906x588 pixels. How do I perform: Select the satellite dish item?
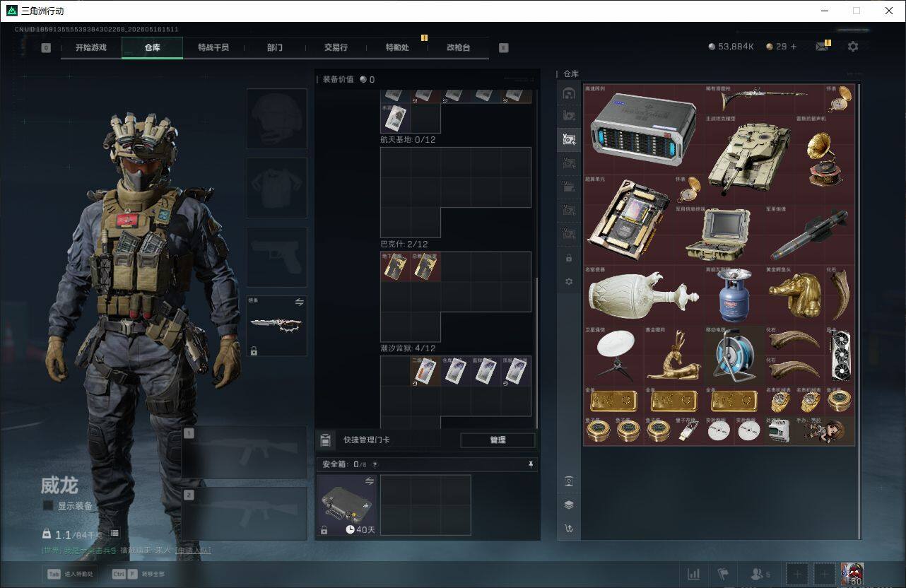coord(613,355)
